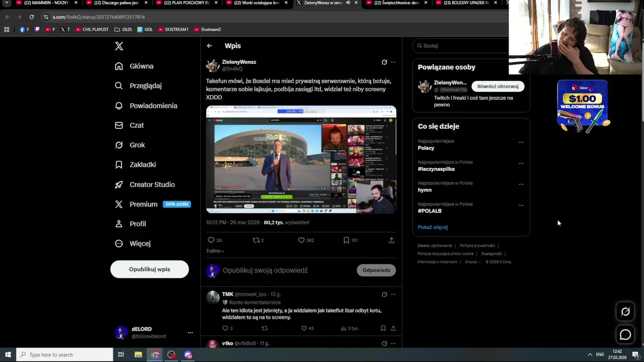Expand Trafne reply sorting dropdown
Screen dimensions: 644x362
(x=215, y=251)
